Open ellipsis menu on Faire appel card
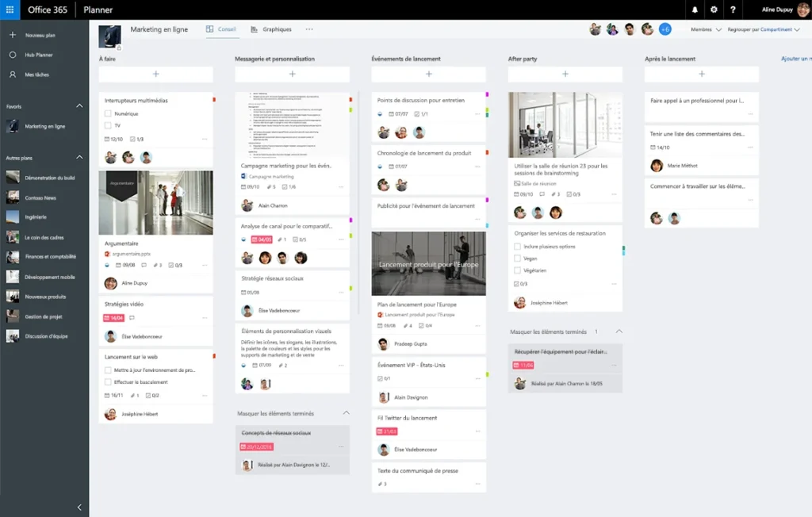The height and width of the screenshot is (517, 812). (x=750, y=114)
